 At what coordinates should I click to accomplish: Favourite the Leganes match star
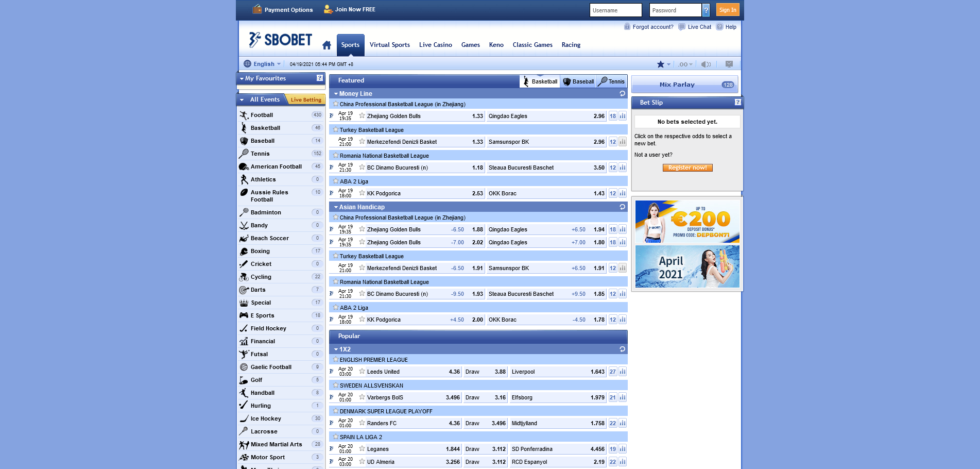point(362,448)
